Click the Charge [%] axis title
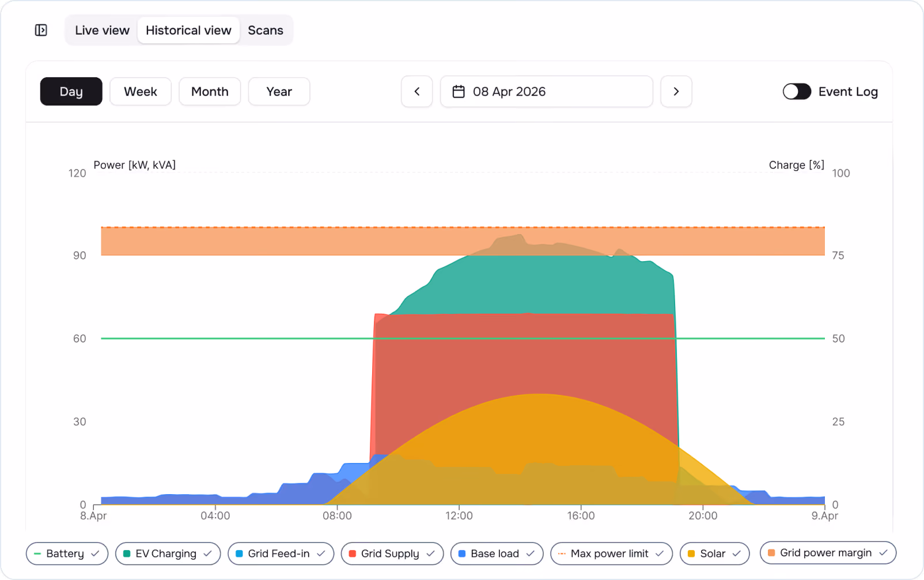Image resolution: width=924 pixels, height=580 pixels. coord(797,165)
